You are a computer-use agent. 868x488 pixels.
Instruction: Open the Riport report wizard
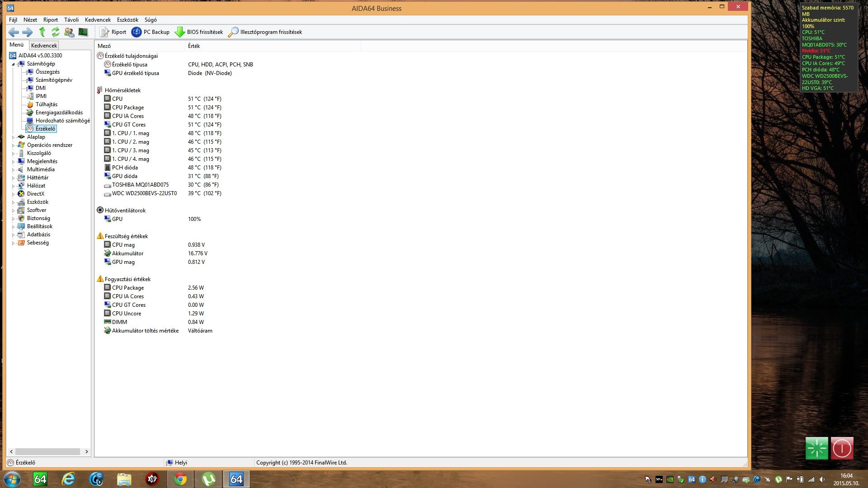pyautogui.click(x=113, y=32)
